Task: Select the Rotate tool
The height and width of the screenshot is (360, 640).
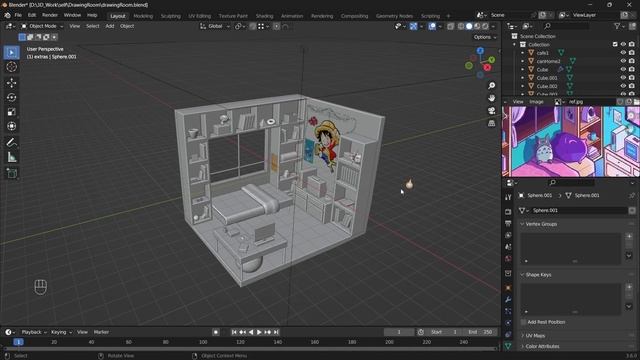Action: [x=11, y=97]
